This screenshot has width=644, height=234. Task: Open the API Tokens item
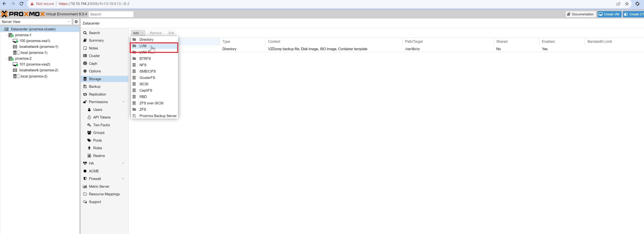[104, 117]
